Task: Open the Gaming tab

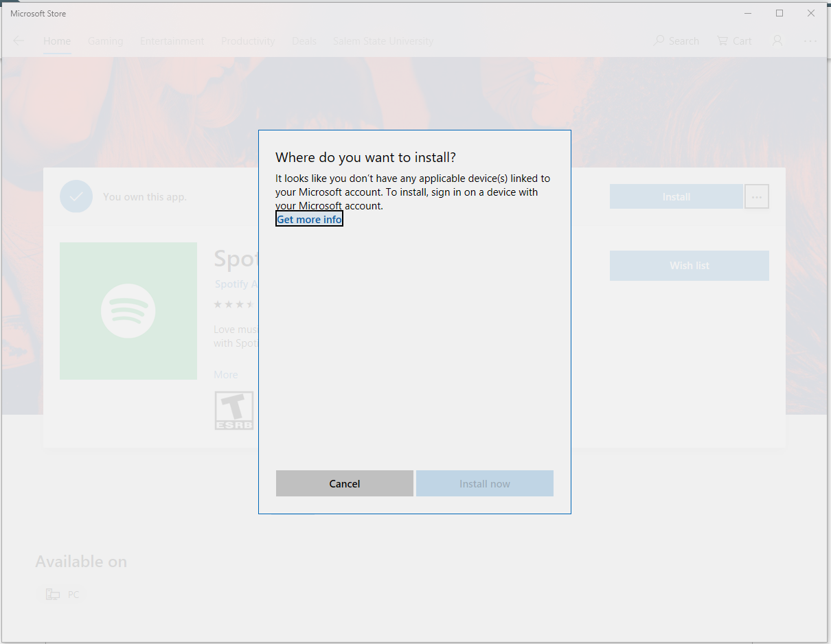Action: tap(105, 41)
